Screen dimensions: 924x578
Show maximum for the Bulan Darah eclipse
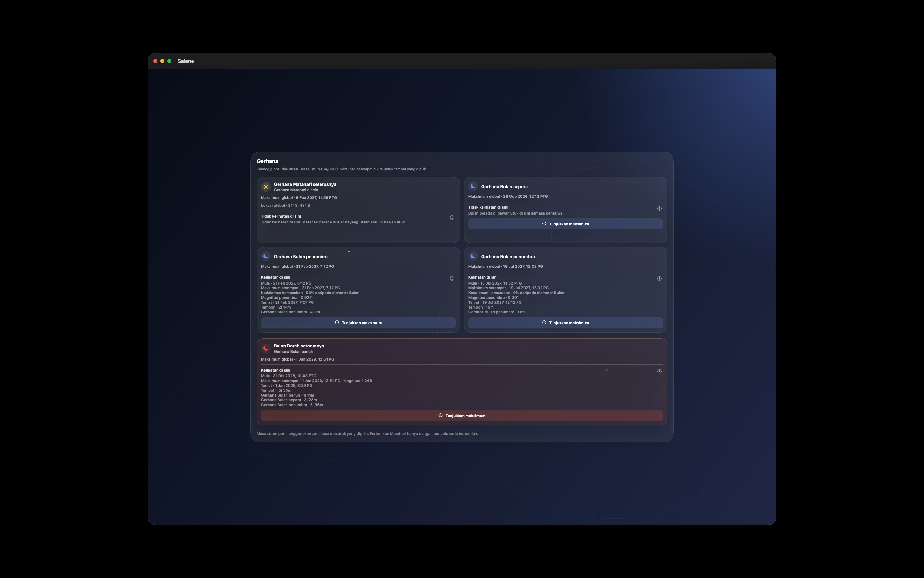coord(462,416)
